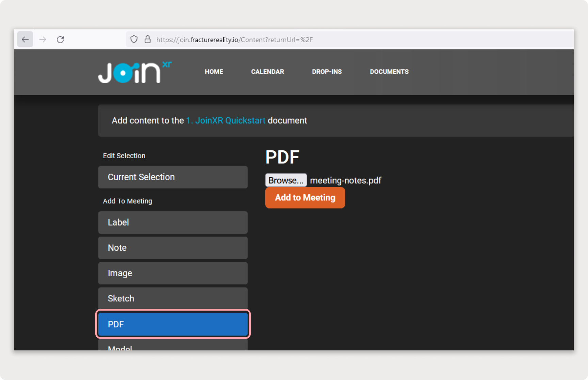Open the DOCUMENTS navigation item
The height and width of the screenshot is (380, 588).
[389, 72]
